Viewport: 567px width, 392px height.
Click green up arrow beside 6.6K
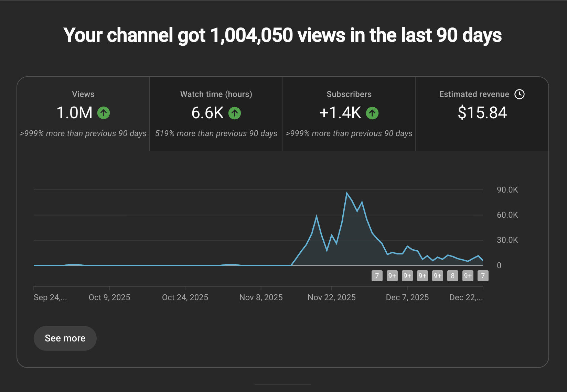pyautogui.click(x=235, y=113)
